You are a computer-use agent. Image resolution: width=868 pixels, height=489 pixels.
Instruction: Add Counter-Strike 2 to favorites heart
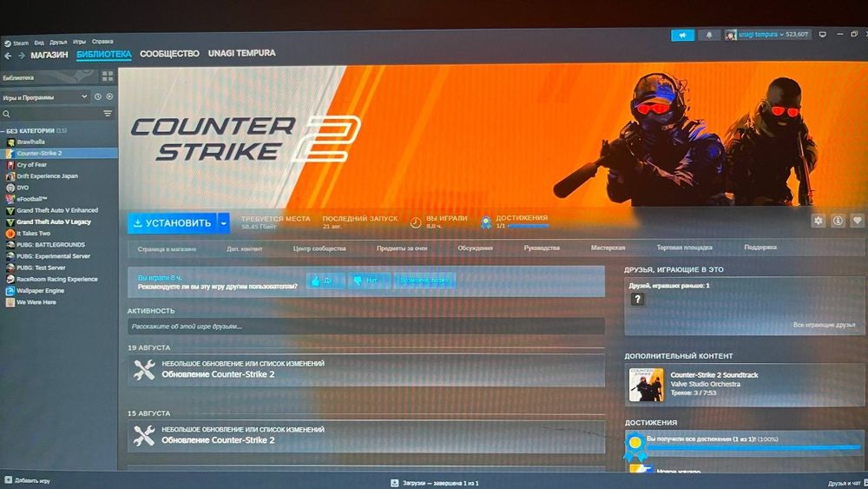pos(858,221)
